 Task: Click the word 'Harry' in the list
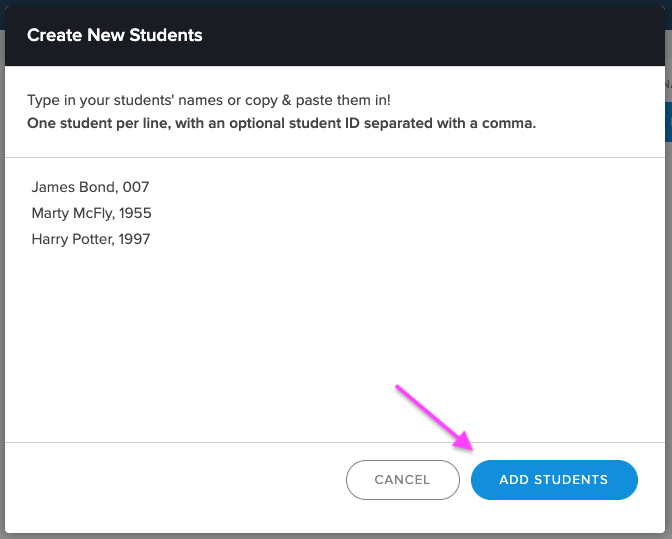point(50,239)
